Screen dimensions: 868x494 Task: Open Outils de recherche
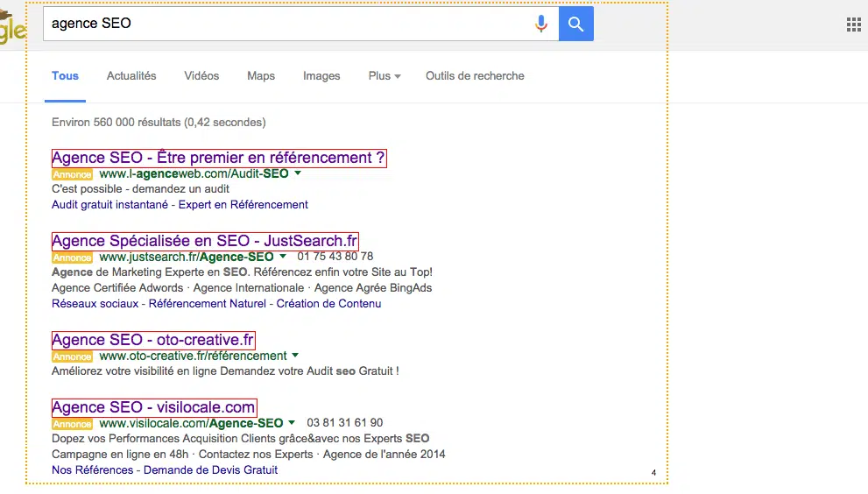point(475,76)
